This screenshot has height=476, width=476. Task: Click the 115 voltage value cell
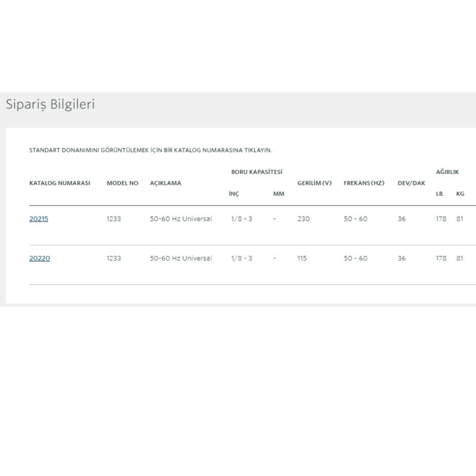coord(302,258)
